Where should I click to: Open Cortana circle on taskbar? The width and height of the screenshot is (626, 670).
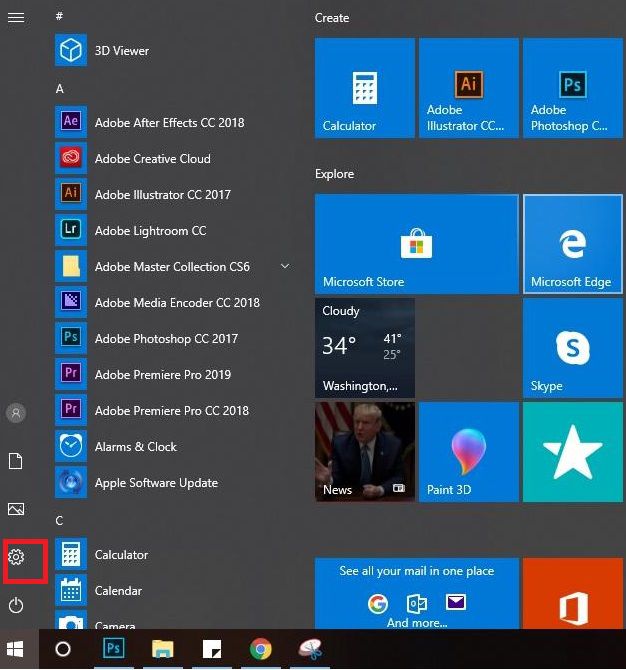coord(63,649)
